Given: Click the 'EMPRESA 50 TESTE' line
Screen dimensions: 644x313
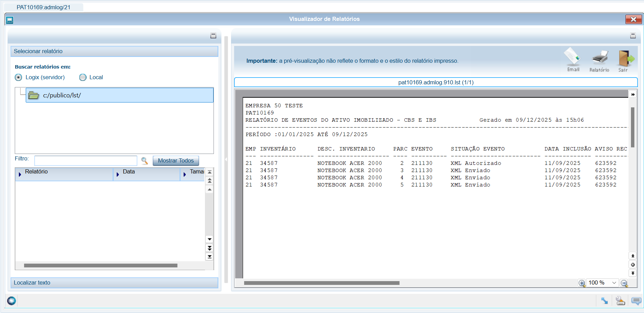Looking at the screenshot, I should [274, 106].
